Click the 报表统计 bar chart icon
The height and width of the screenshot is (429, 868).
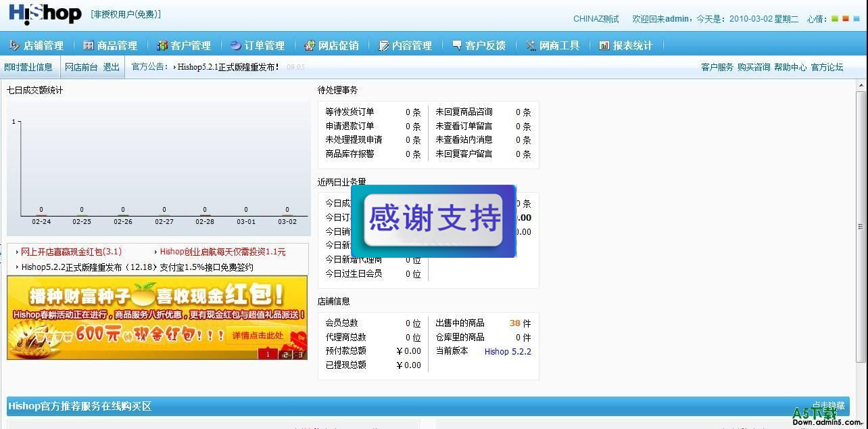point(604,45)
